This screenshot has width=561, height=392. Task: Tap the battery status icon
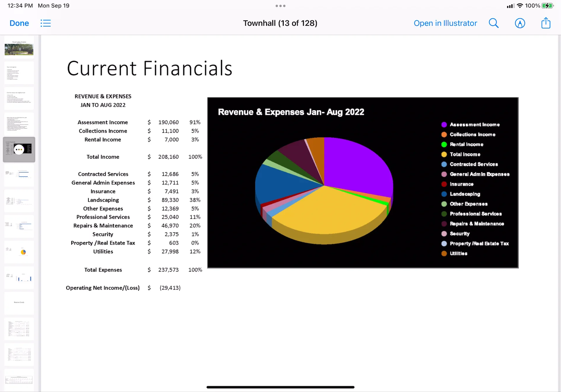click(547, 6)
